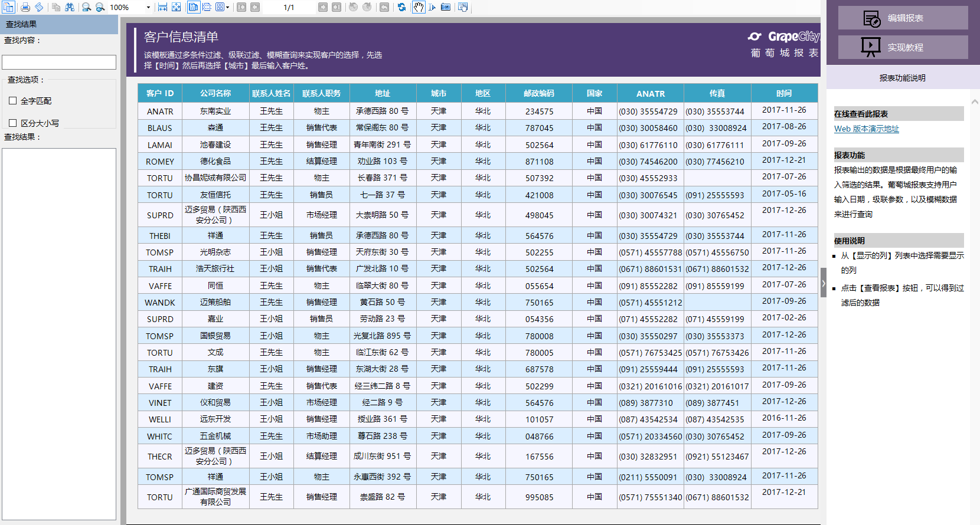The image size is (980, 525).
Task: Click the Back to parent report icon
Action: coord(384,7)
